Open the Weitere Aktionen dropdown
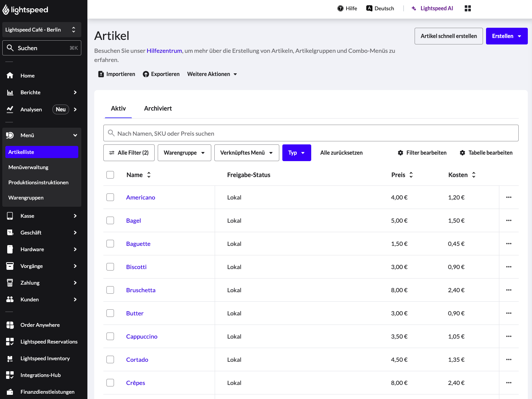 coord(212,74)
